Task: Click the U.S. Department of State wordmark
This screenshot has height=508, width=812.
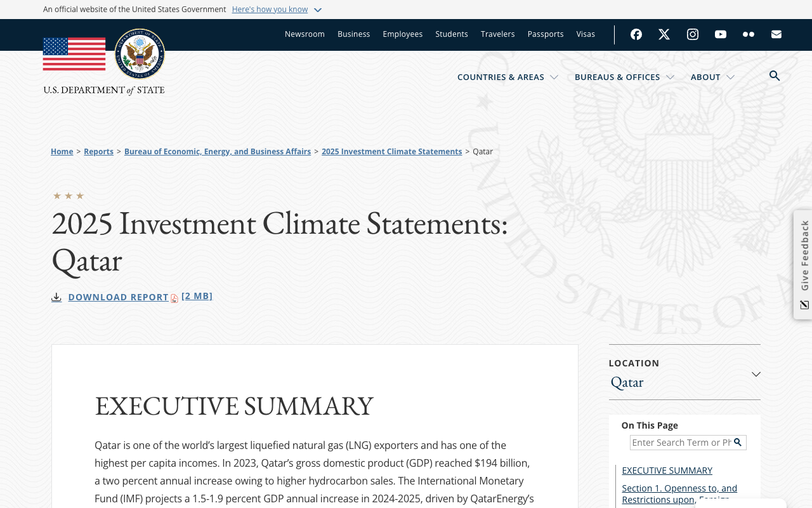Action: 104,90
